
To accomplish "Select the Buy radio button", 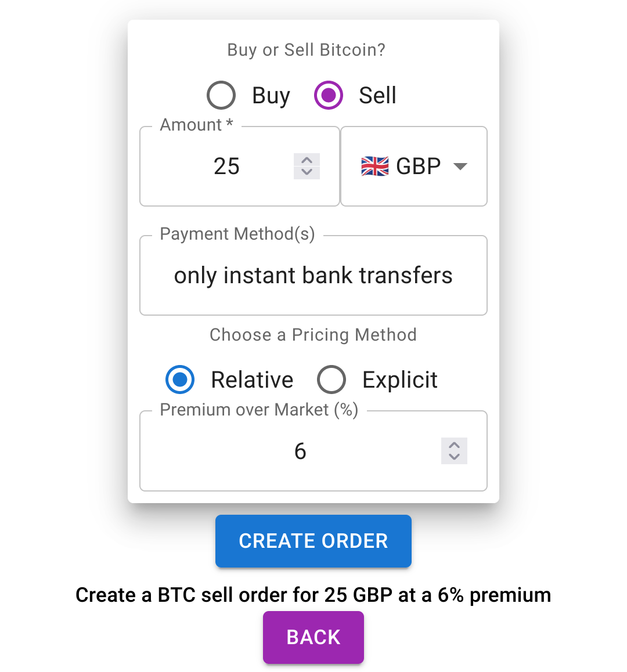I will [221, 96].
